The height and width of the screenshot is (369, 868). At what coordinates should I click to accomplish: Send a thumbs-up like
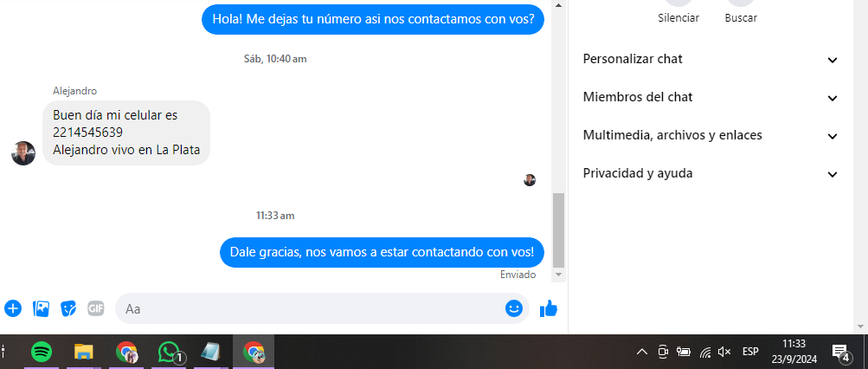pos(549,308)
